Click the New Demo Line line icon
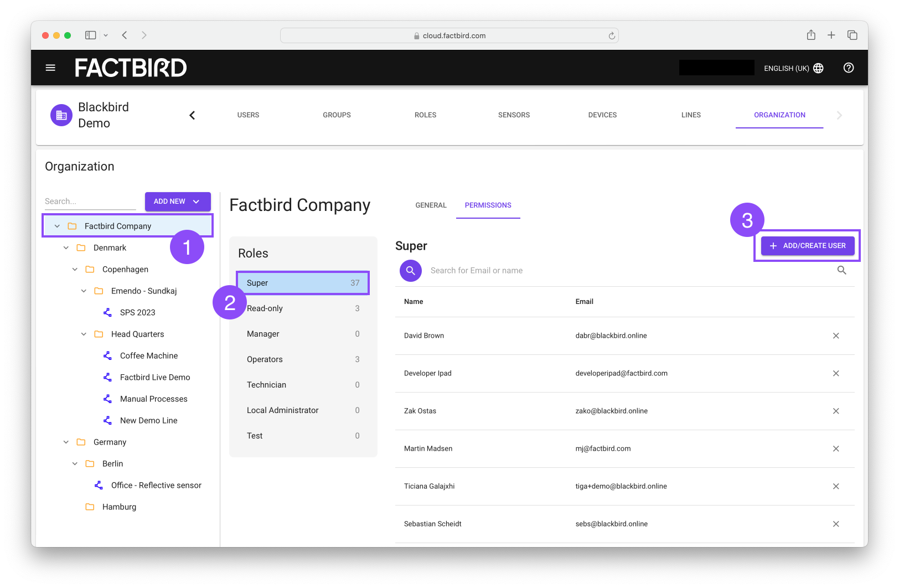Image resolution: width=899 pixels, height=588 pixels. 107,420
